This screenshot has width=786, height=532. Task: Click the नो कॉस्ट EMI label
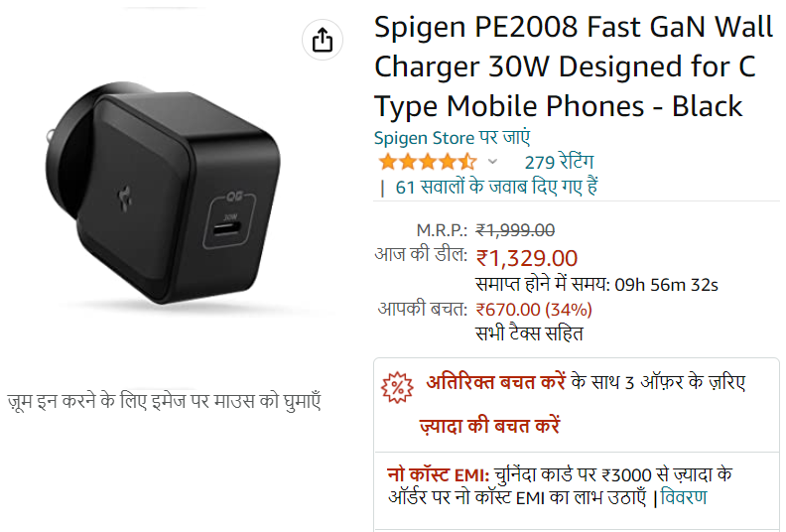438,474
